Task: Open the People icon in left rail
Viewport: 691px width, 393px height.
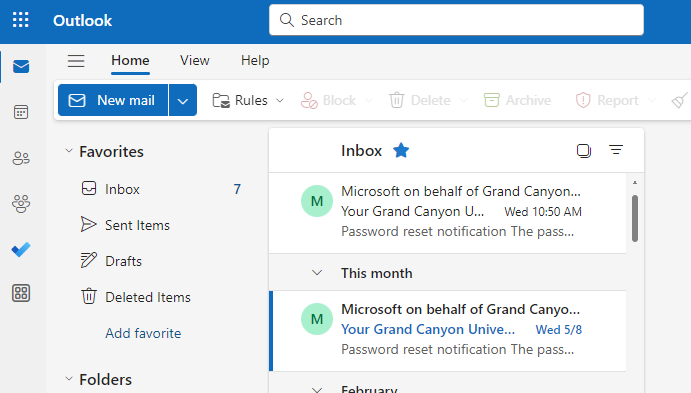Action: point(21,158)
